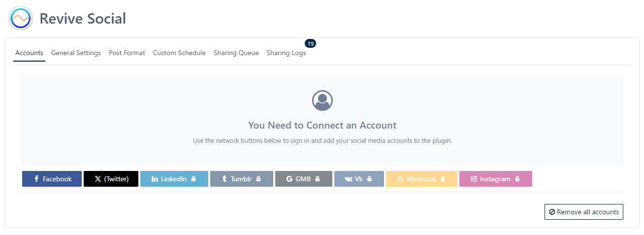Click Remove all accounts button
644x235 pixels.
[584, 212]
